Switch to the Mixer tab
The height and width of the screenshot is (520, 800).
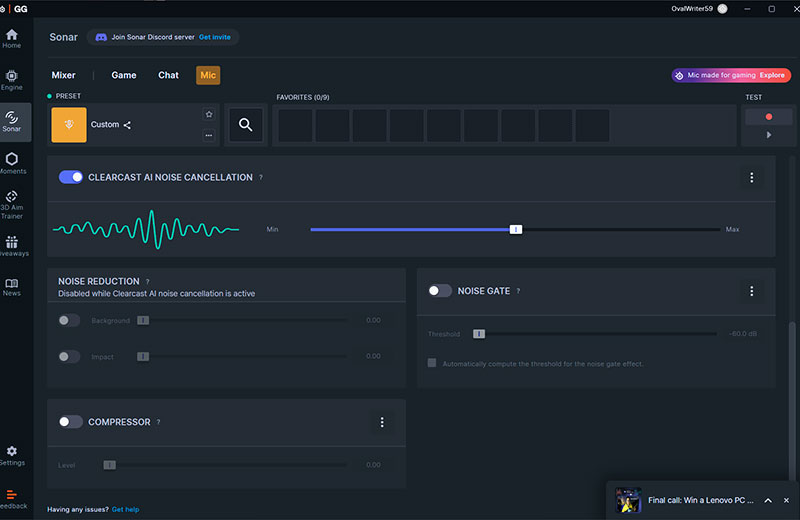pyautogui.click(x=64, y=75)
